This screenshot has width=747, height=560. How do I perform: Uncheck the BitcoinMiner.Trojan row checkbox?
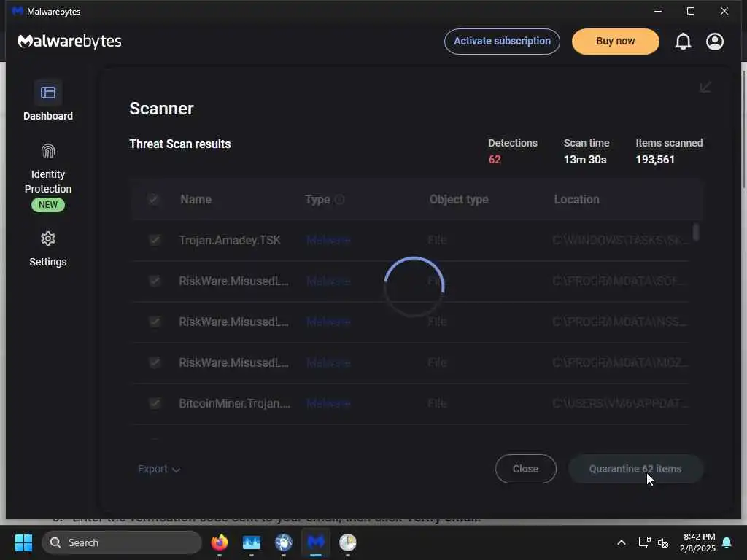pyautogui.click(x=155, y=403)
